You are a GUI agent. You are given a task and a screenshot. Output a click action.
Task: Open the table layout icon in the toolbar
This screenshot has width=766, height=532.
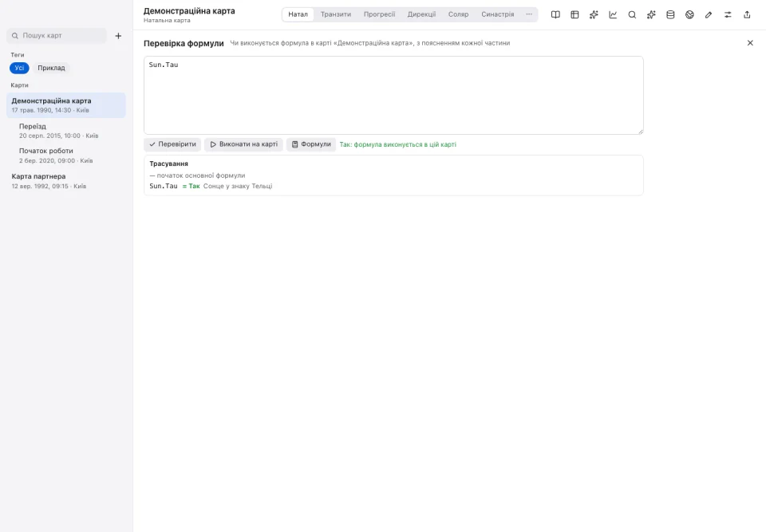click(x=574, y=14)
